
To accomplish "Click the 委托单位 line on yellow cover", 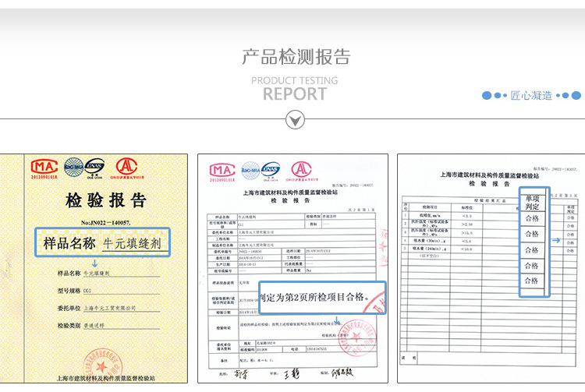I will point(108,308).
